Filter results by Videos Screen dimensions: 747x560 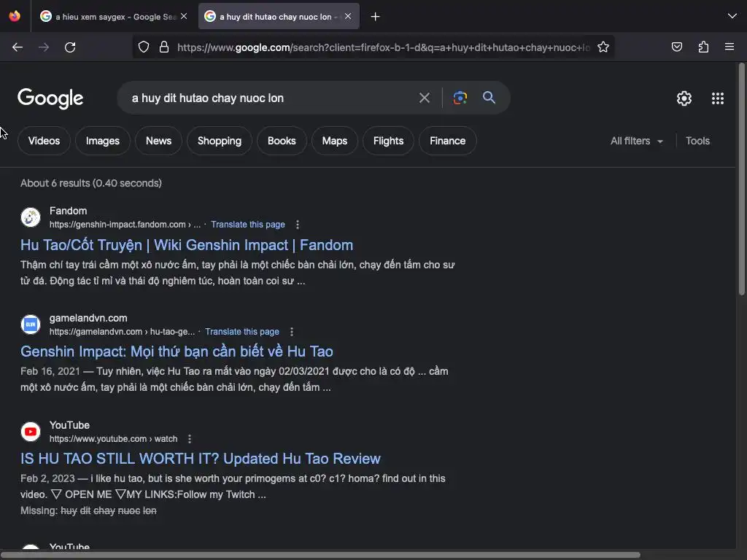click(44, 141)
